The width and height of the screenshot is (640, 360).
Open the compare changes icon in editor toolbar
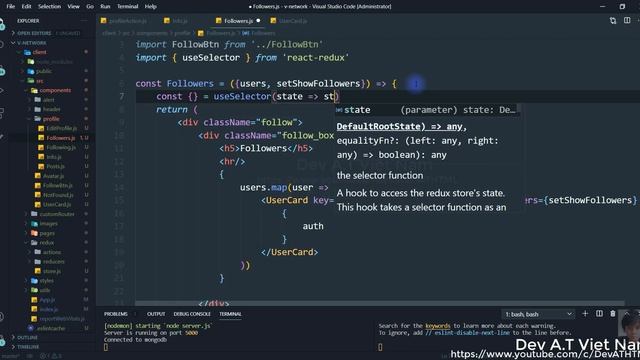613,21
